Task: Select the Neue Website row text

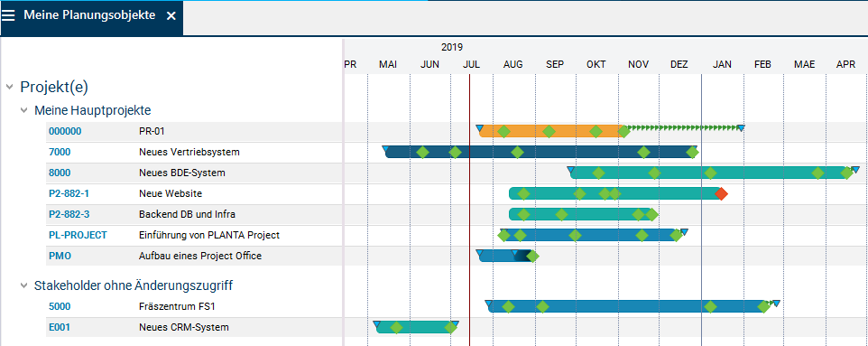Action: click(171, 193)
